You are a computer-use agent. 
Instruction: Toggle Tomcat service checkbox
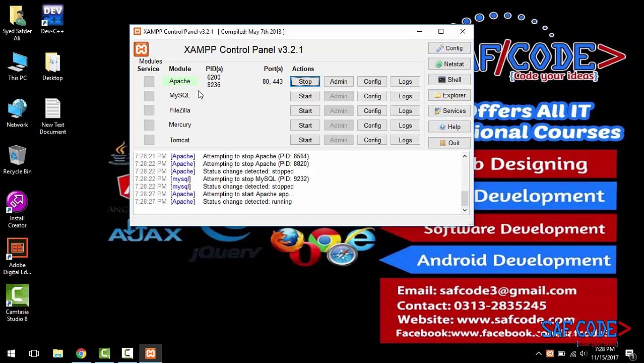149,140
